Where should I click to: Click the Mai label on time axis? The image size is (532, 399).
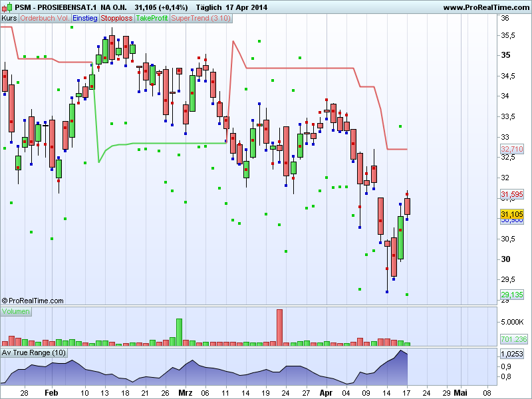[460, 393]
